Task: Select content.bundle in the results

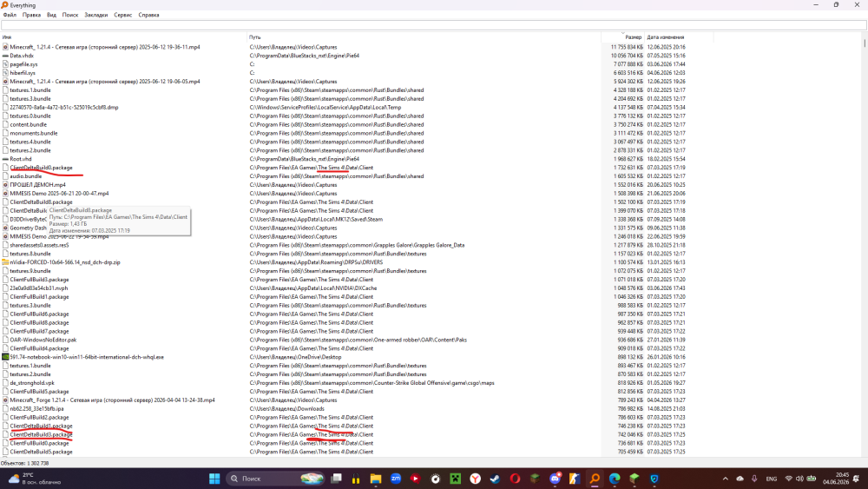Action: [x=29, y=124]
